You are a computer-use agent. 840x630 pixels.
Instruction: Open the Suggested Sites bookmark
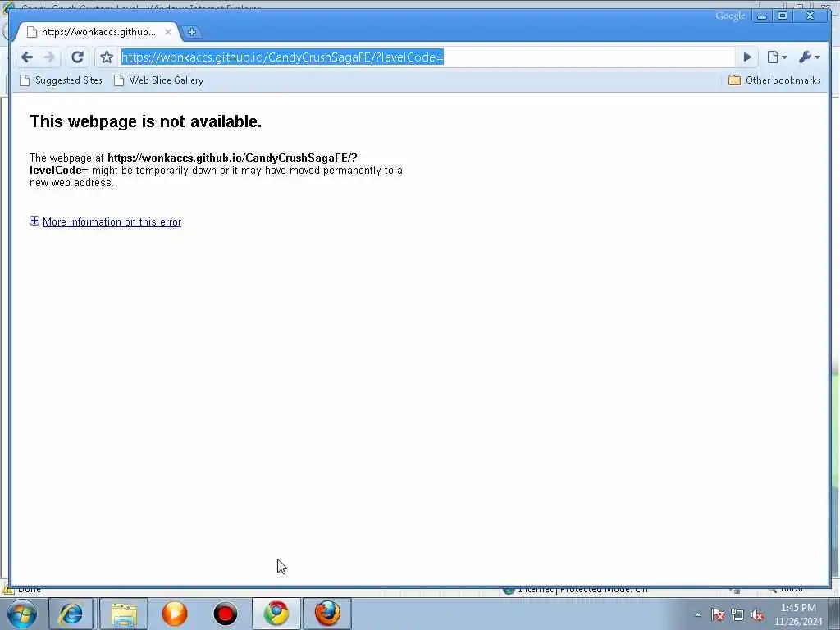[61, 80]
